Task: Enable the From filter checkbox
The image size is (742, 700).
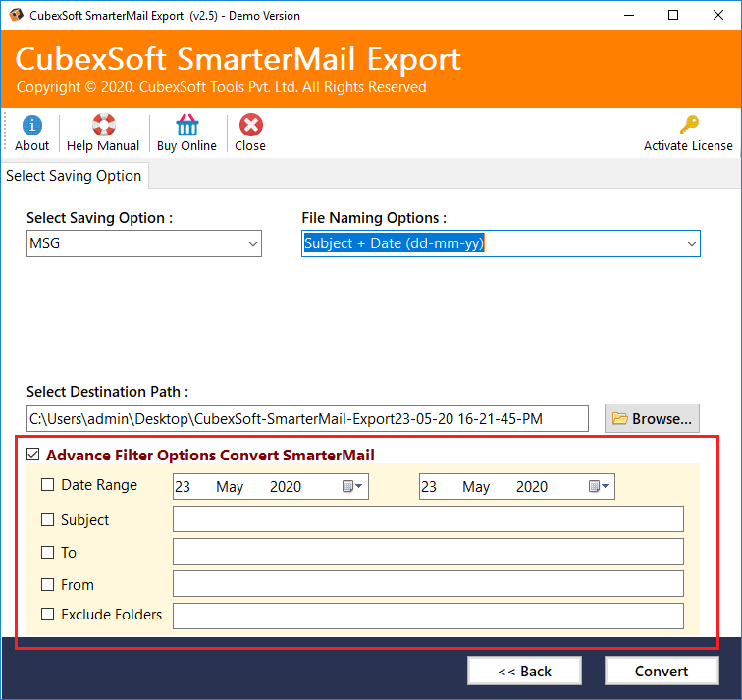Action: pyautogui.click(x=47, y=584)
